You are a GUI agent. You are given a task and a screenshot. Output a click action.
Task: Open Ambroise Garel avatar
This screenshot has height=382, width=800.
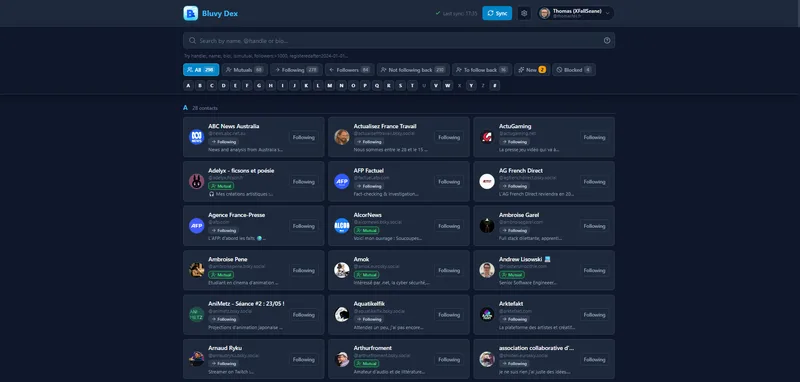(487, 226)
